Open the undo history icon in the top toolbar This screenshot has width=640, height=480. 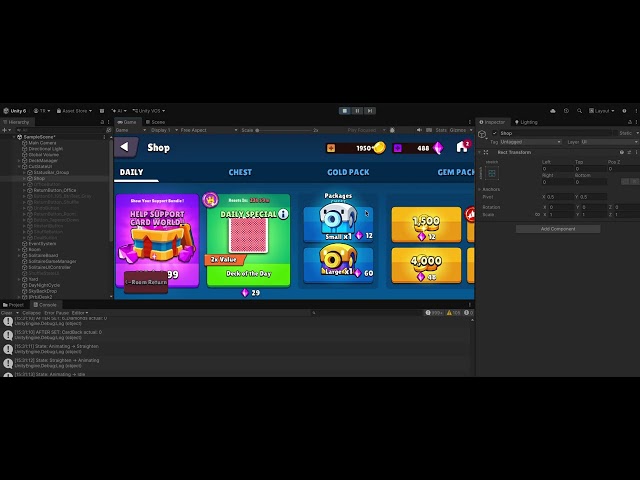coord(566,111)
